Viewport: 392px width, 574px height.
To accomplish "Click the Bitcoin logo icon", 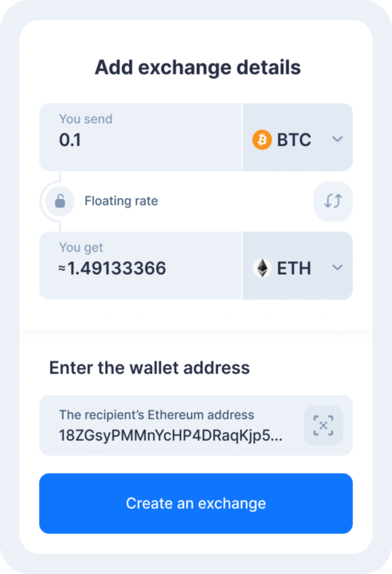I will pyautogui.click(x=261, y=139).
